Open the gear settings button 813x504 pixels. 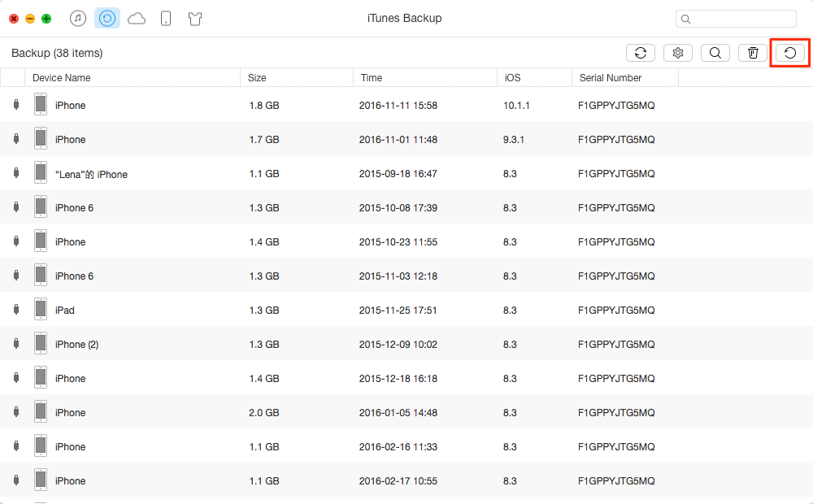[678, 53]
